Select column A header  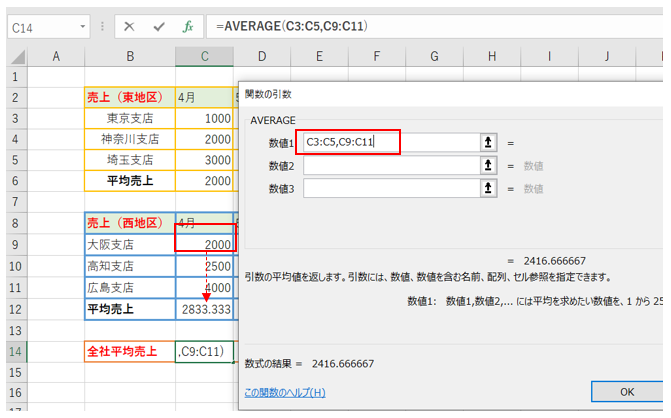coord(55,57)
